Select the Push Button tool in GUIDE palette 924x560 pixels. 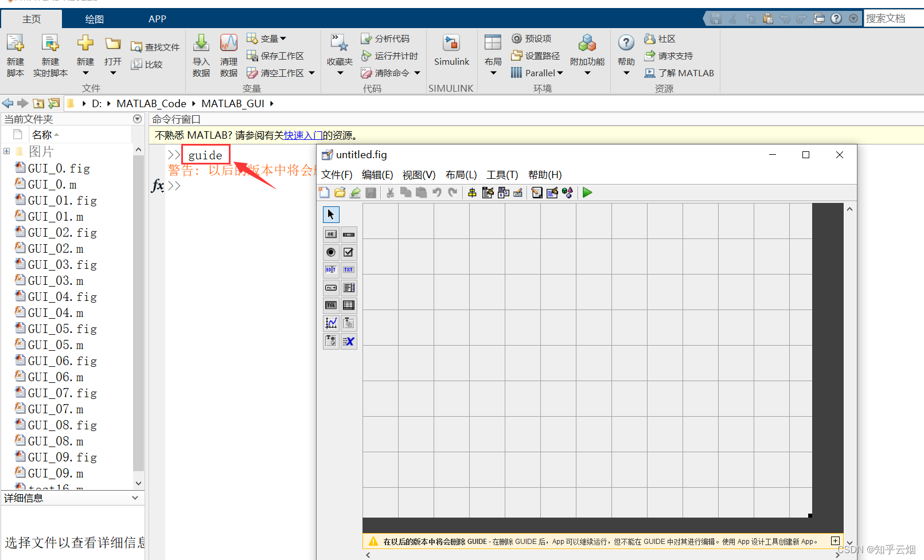click(330, 234)
